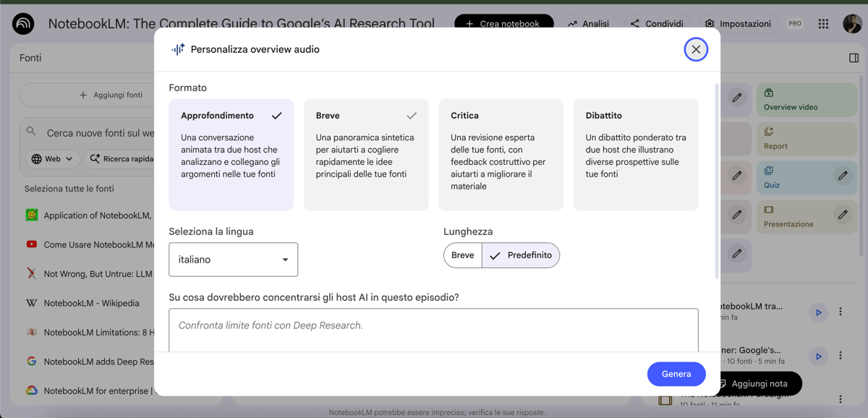The height and width of the screenshot is (418, 868).
Task: Set length to Predefinito
Action: 521,255
